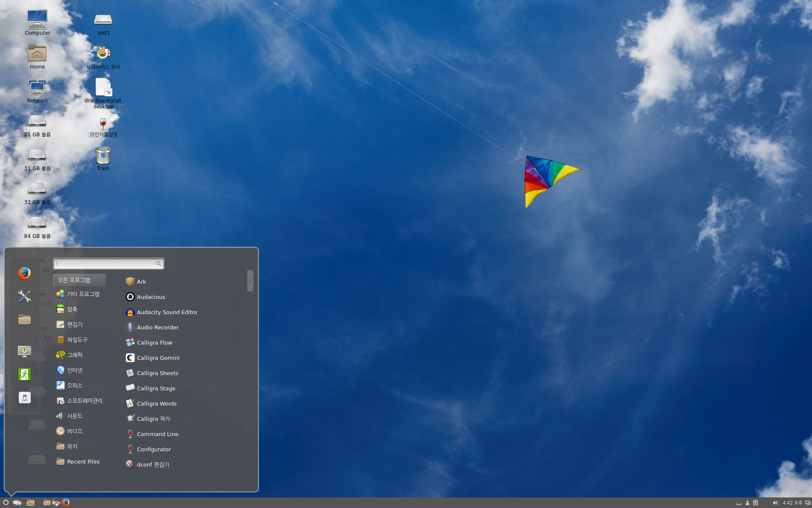The image size is (812, 508).
Task: Select the 소프트웨어관리 category
Action: pyautogui.click(x=79, y=400)
